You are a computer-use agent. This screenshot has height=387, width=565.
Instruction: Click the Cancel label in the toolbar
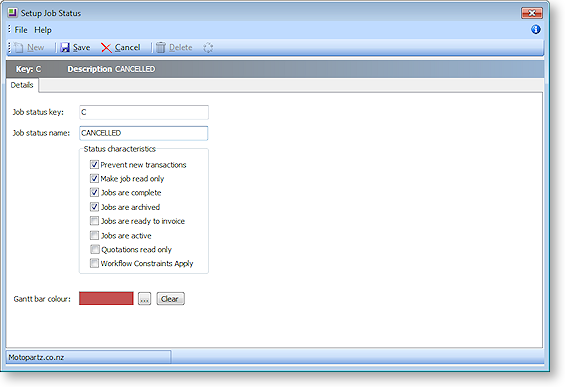coord(128,48)
